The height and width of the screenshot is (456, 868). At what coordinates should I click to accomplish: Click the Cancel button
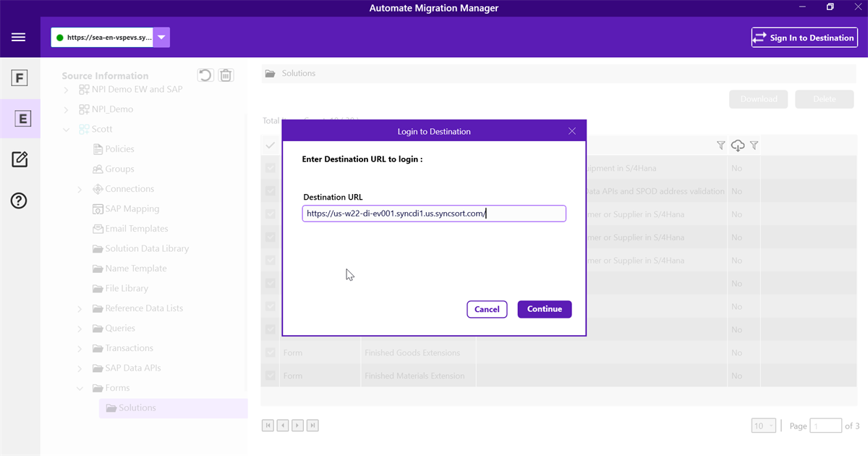point(487,309)
